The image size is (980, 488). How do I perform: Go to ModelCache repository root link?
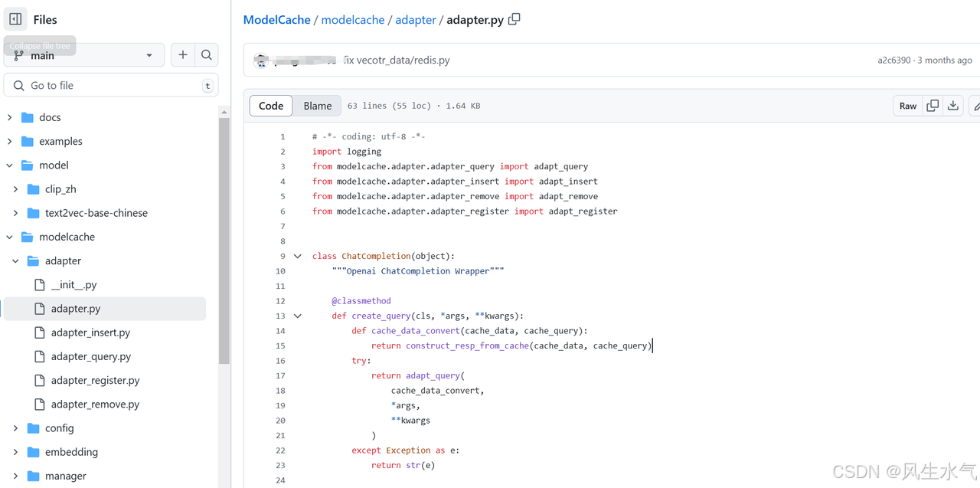[x=276, y=20]
